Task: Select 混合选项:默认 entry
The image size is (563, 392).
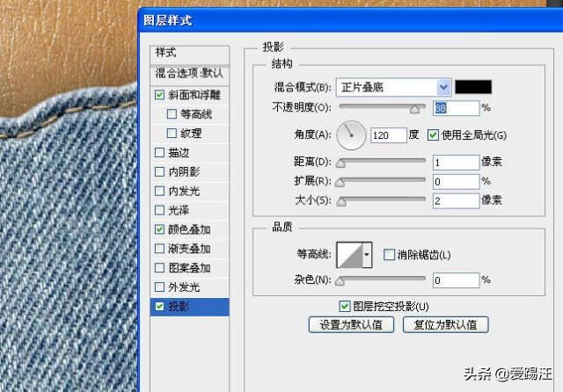Action: pyautogui.click(x=190, y=74)
